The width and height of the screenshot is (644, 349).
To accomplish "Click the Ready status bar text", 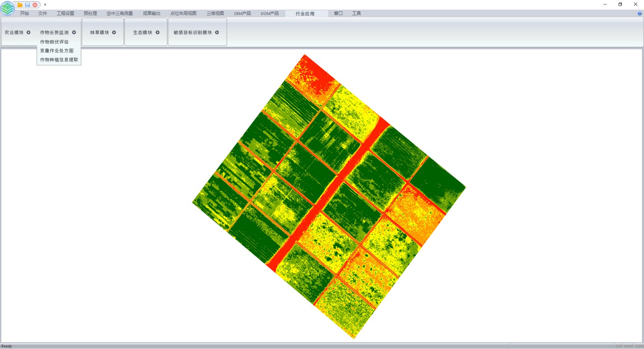I will (7, 346).
